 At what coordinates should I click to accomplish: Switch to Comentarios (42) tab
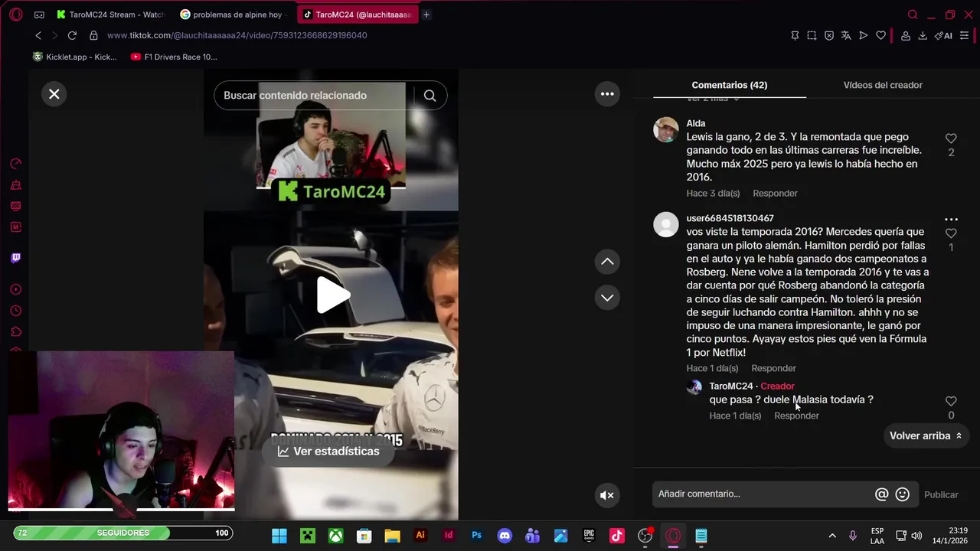pos(729,85)
